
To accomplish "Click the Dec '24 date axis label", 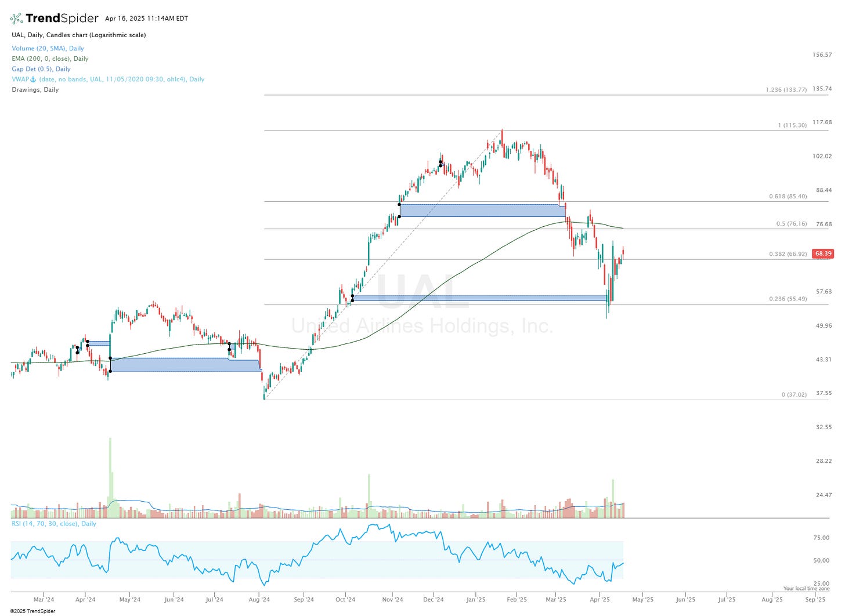I will coord(433,600).
